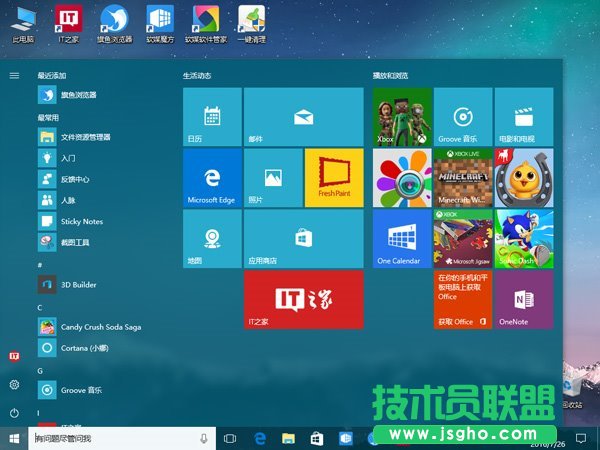This screenshot has width=600, height=450.
Task: Focus the Cortana search box
Action: [122, 439]
